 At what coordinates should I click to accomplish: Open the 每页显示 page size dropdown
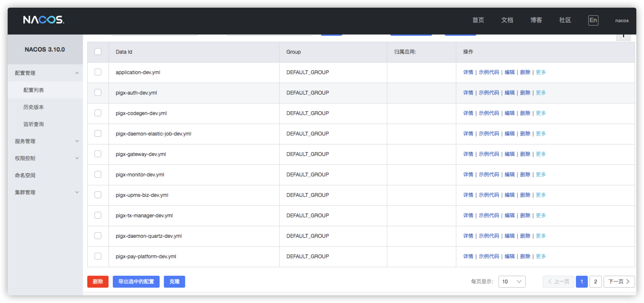click(x=512, y=281)
